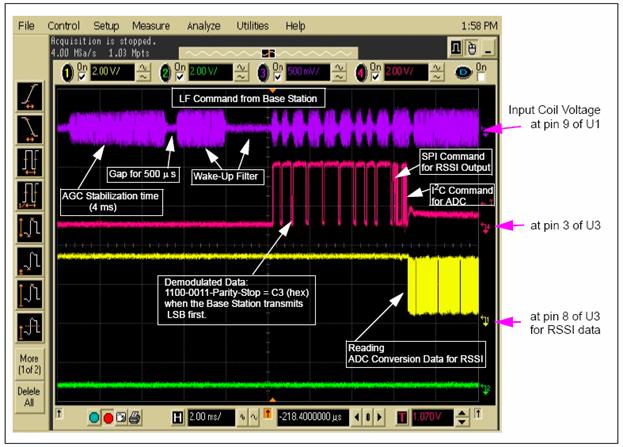
Task: Decrease channel 1 vertical scale (smaller waveform button)
Action: [143, 77]
